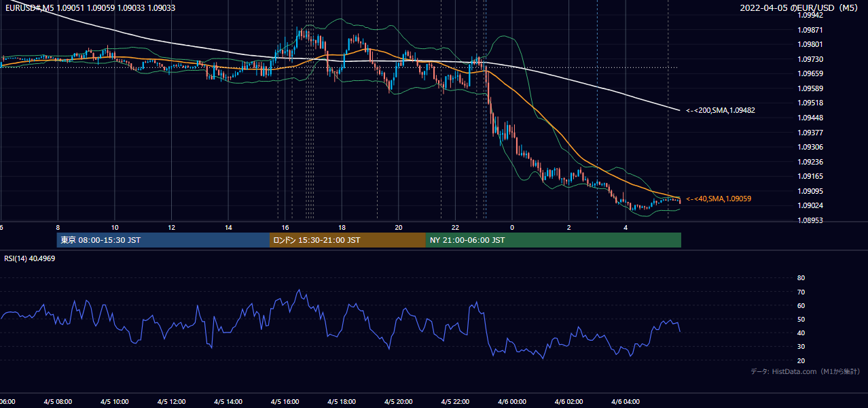The height and width of the screenshot is (408, 868).
Task: Click hour 22 on price chart time axis
Action: pos(456,228)
